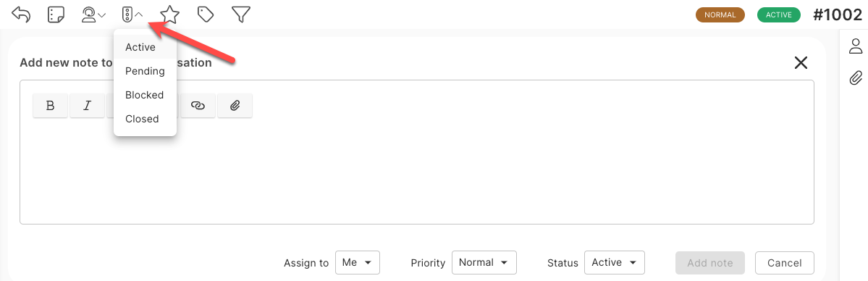Click the Cancel button
Image resolution: width=868 pixels, height=281 pixels.
(x=785, y=263)
